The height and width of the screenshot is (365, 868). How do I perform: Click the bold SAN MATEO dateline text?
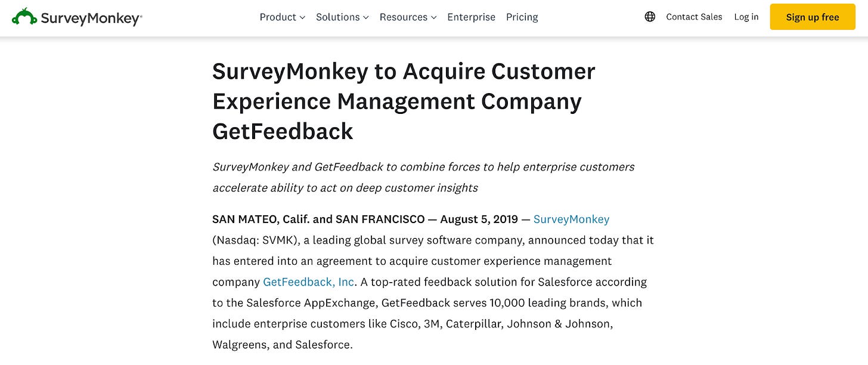tap(318, 219)
